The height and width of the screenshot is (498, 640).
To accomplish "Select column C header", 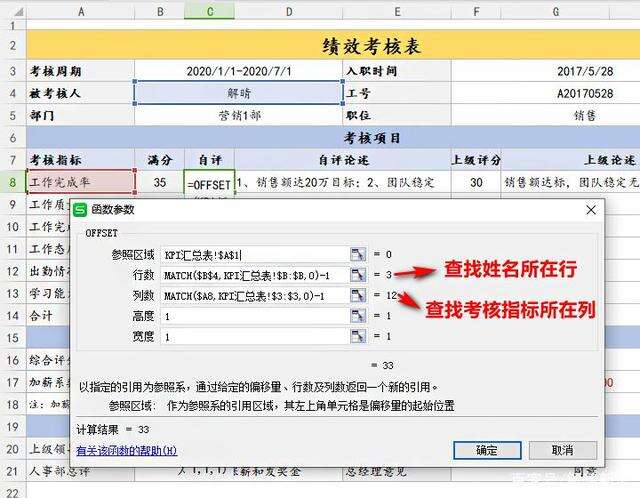I will click(210, 11).
